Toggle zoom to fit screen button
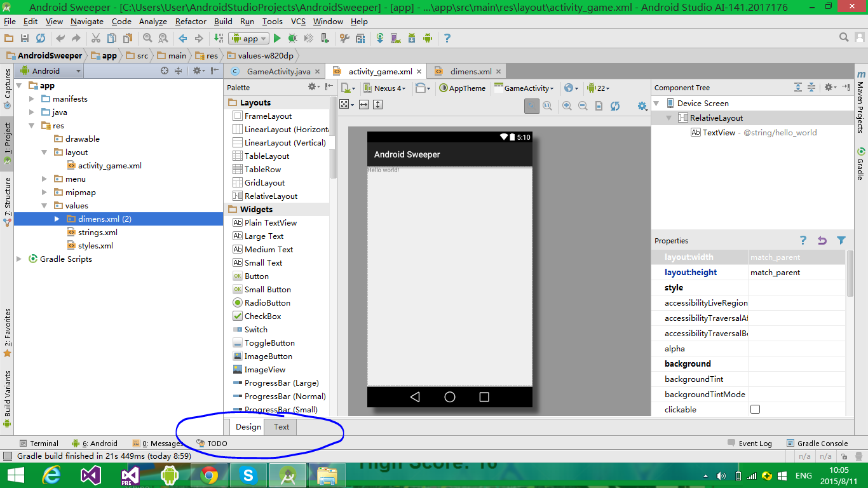Image resolution: width=868 pixels, height=488 pixels. (532, 106)
